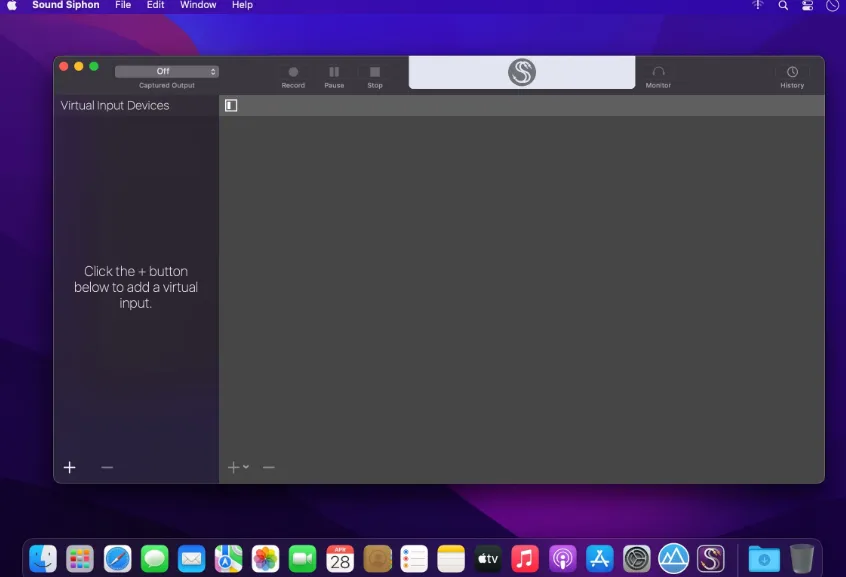The height and width of the screenshot is (577, 846).
Task: Remove selected source with minus button
Action: (x=269, y=467)
